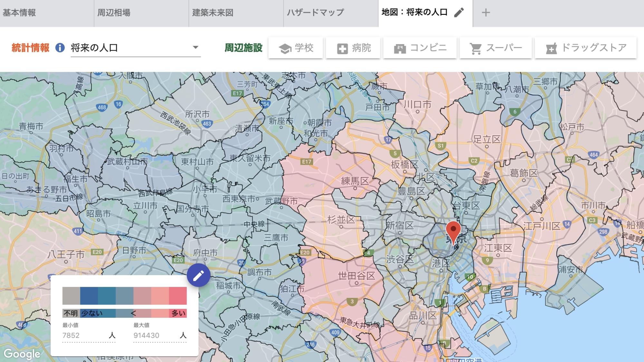Screen dimensions: 644x362
Task: Open the 建築未来図 tab
Action: click(x=213, y=13)
